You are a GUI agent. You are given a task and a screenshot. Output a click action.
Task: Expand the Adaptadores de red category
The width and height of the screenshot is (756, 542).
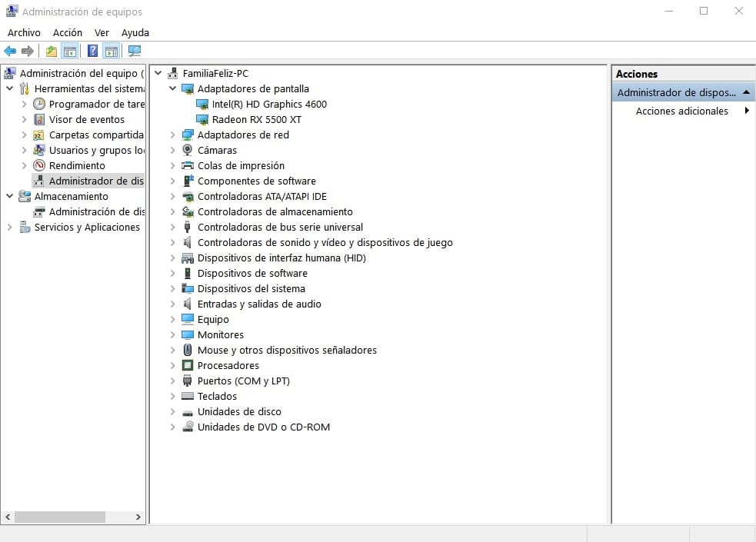[x=173, y=135]
